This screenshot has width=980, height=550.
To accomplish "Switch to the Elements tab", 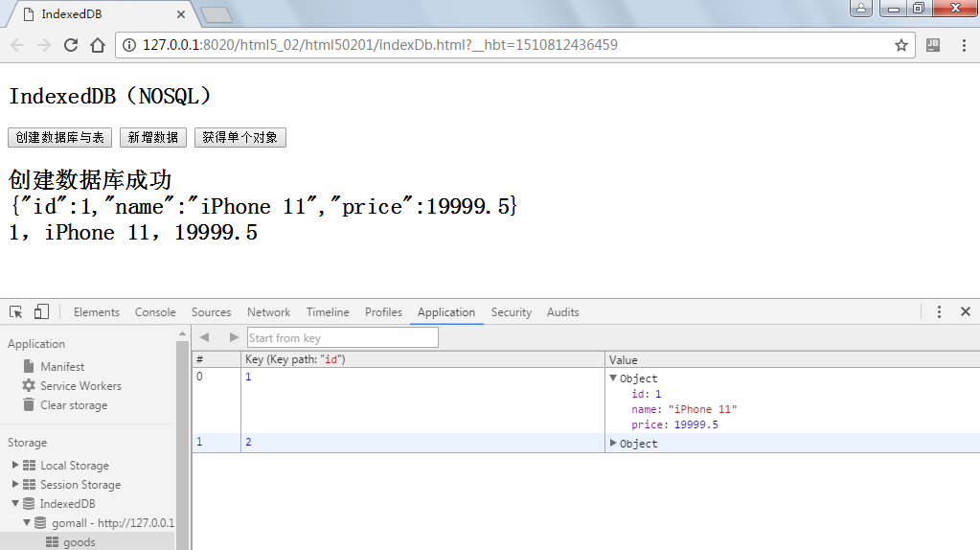I will pos(96,311).
